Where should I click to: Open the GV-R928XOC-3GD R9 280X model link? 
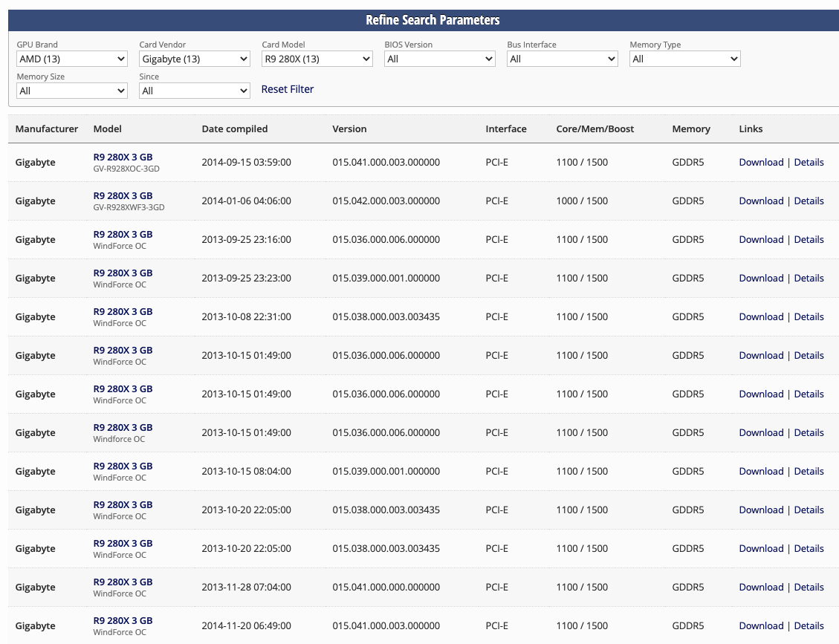[x=123, y=157]
